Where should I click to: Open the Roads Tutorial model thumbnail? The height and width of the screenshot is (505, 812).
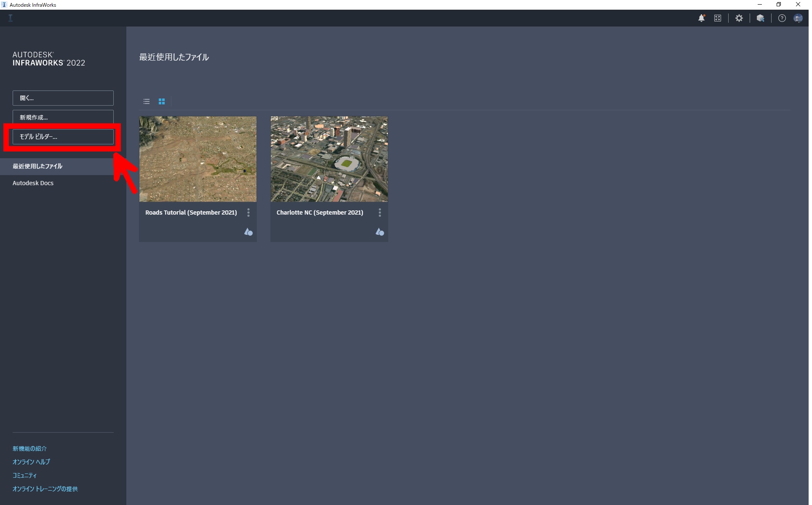[x=198, y=159]
